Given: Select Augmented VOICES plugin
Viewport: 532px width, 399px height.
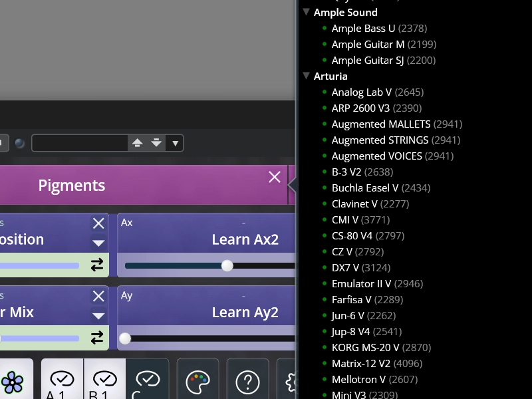Looking at the screenshot, I should (392, 156).
